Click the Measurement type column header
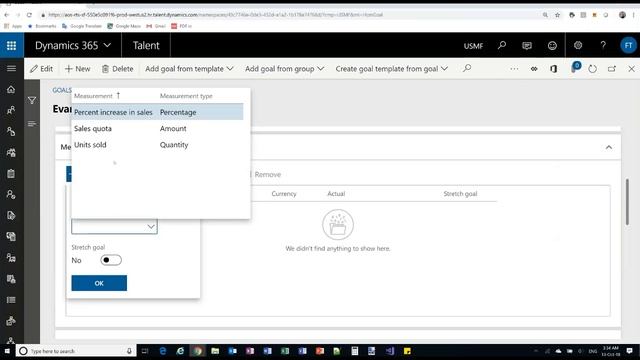Image resolution: width=640 pixels, height=360 pixels. click(x=186, y=96)
